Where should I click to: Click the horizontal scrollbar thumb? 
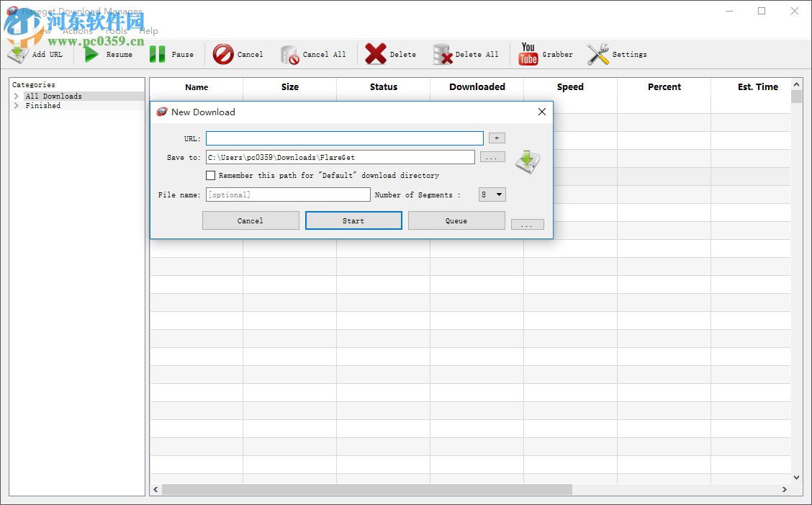click(366, 489)
